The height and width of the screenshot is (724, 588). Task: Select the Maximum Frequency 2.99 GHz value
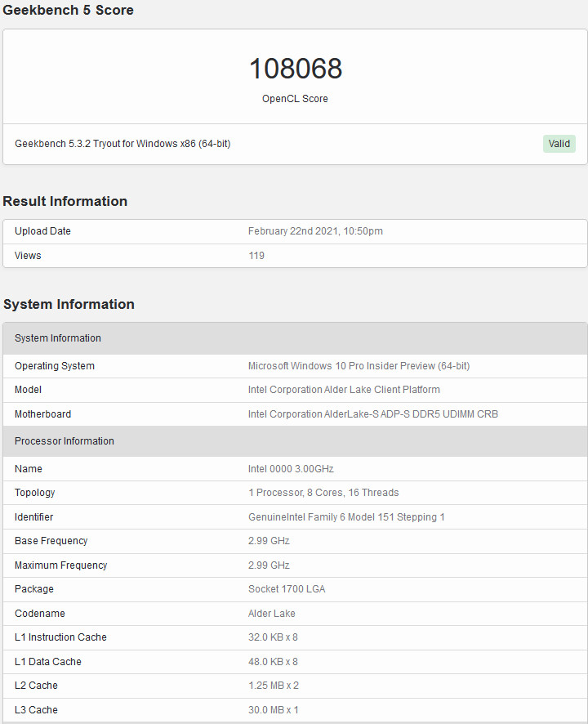tap(269, 565)
